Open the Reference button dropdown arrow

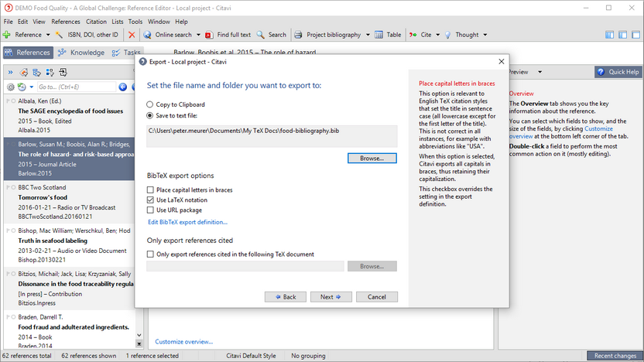pos(48,35)
